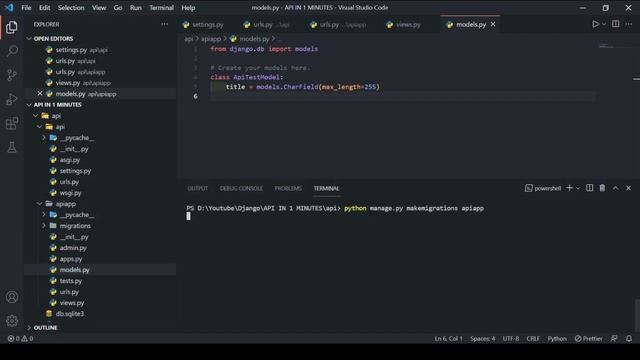This screenshot has width=640, height=360.
Task: Open admin.py in the file tree
Action: click(x=73, y=248)
